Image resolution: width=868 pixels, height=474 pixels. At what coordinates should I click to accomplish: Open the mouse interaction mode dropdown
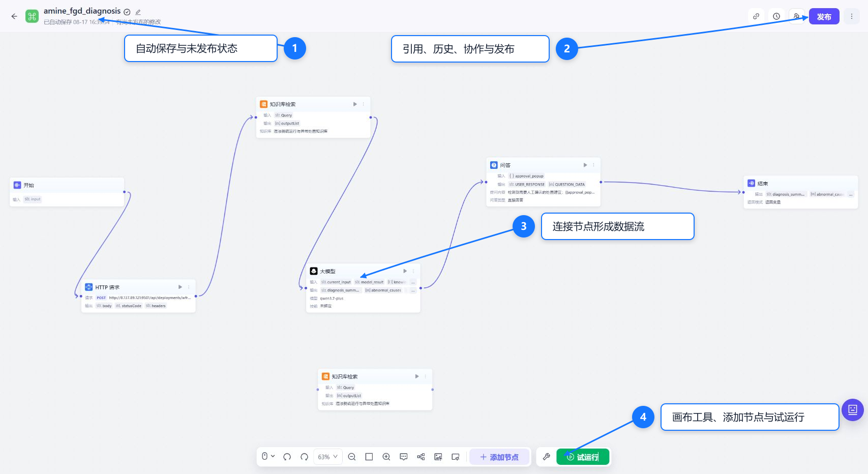[268, 457]
